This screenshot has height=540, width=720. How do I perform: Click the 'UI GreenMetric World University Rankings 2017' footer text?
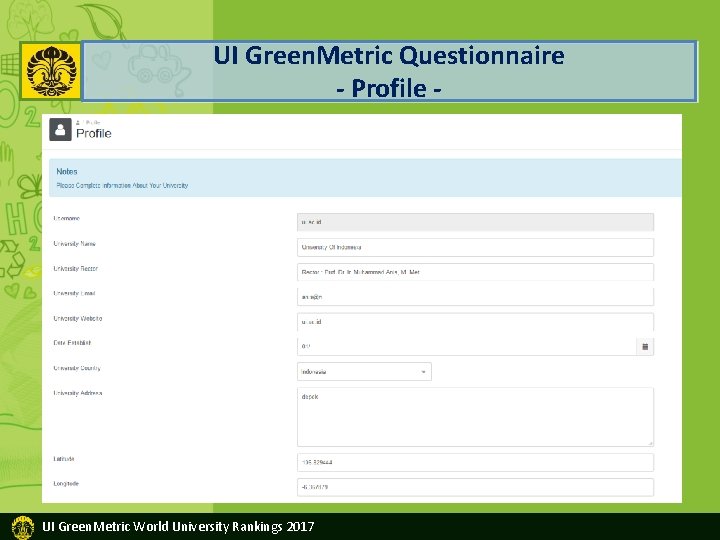pos(178,526)
